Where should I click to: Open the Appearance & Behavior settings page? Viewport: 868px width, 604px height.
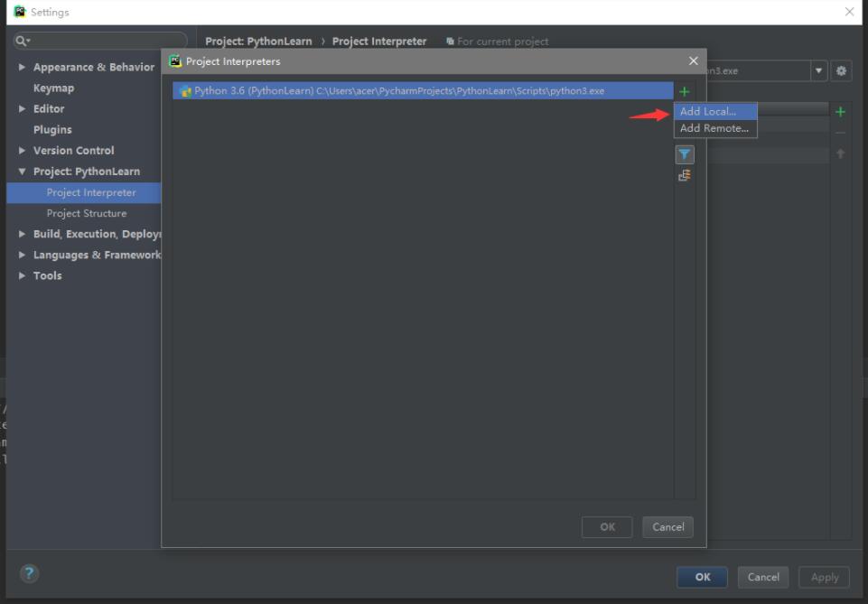[x=94, y=67]
